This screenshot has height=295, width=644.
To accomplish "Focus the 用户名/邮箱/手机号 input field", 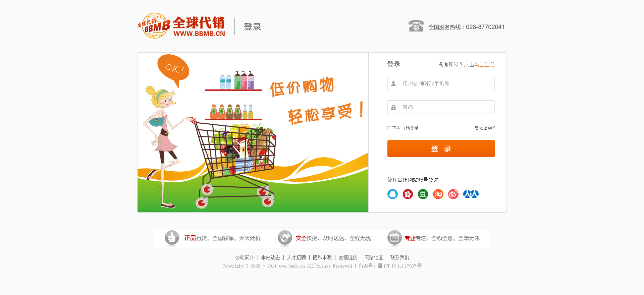I will coord(441,83).
